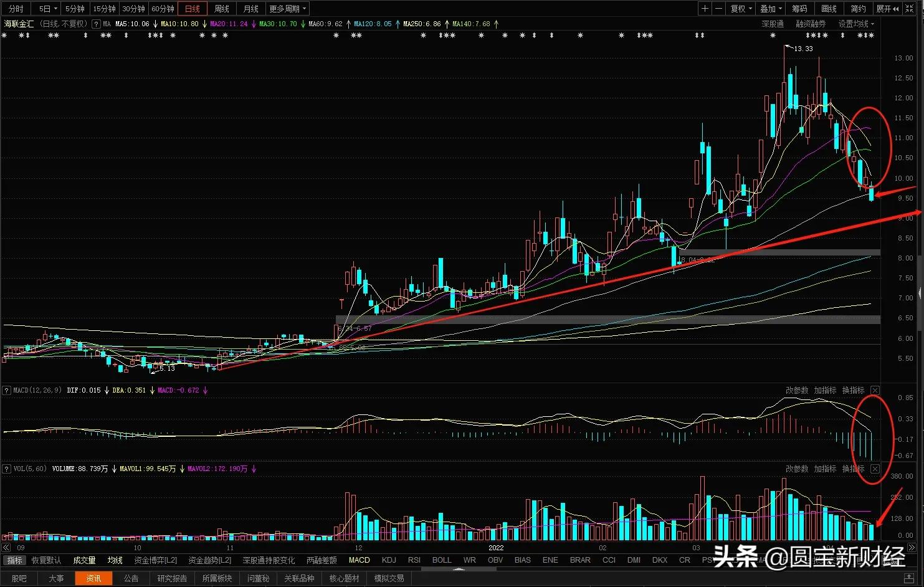Click 加指标 in the MACD panel
The width and height of the screenshot is (924, 587).
click(x=825, y=391)
